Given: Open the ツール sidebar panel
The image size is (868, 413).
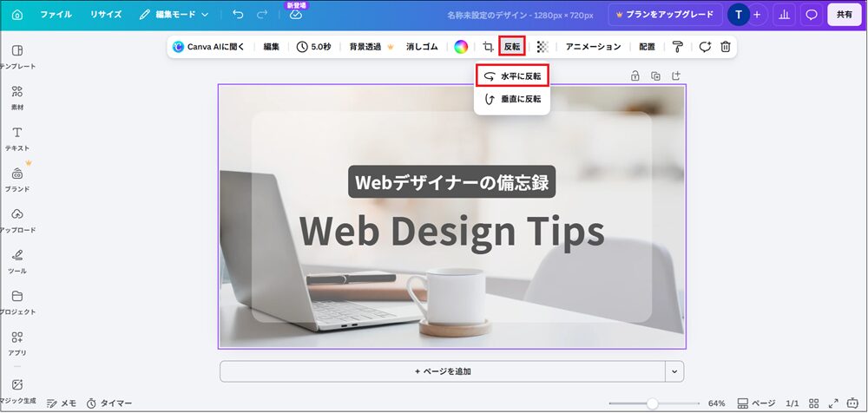Looking at the screenshot, I should click(x=17, y=262).
